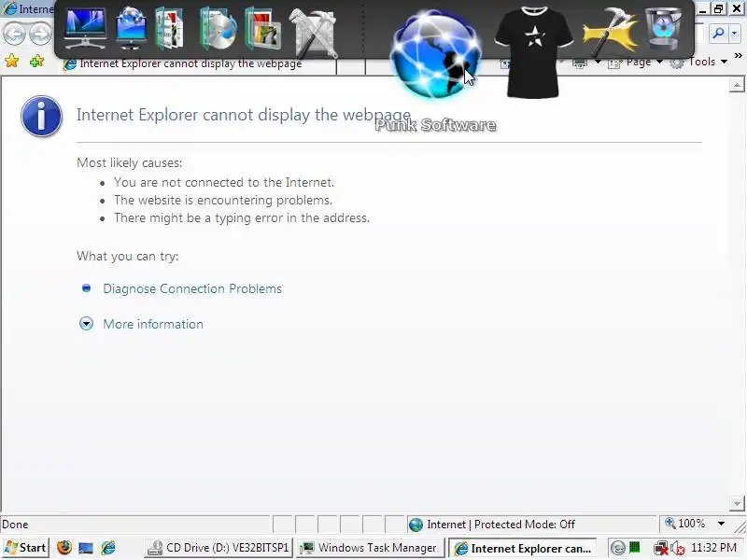The image size is (747, 560).
Task: Click the black star t-shirt dock icon
Action: (x=533, y=51)
